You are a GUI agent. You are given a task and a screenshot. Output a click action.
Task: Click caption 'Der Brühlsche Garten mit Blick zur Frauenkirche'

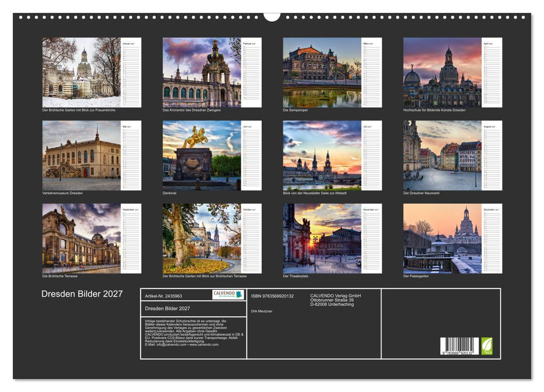pos(79,110)
